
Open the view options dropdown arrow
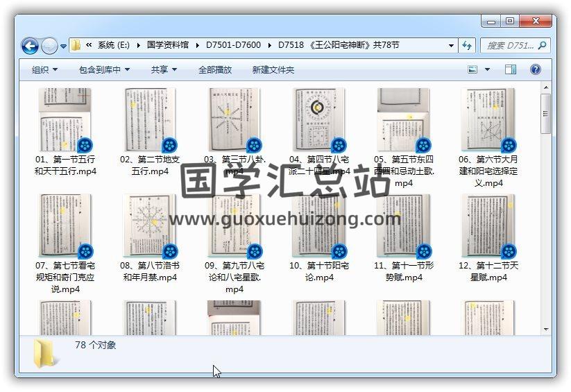click(x=487, y=69)
